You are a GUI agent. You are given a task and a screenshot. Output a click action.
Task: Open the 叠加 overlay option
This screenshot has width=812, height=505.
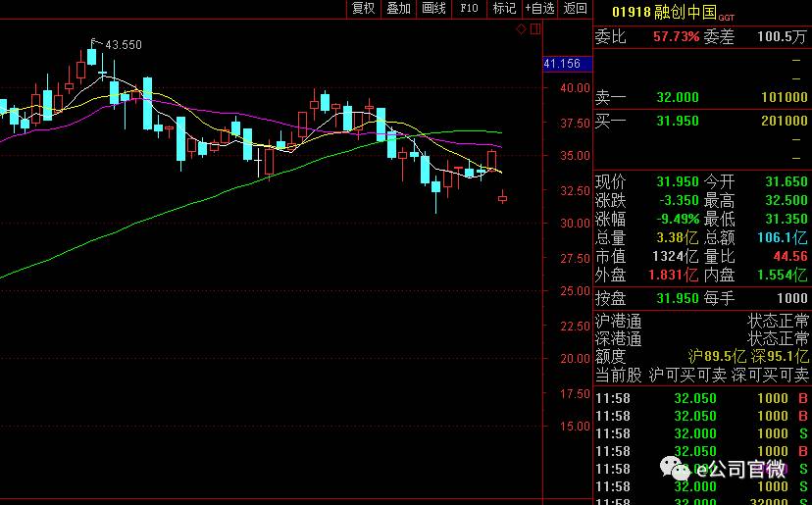[x=398, y=8]
